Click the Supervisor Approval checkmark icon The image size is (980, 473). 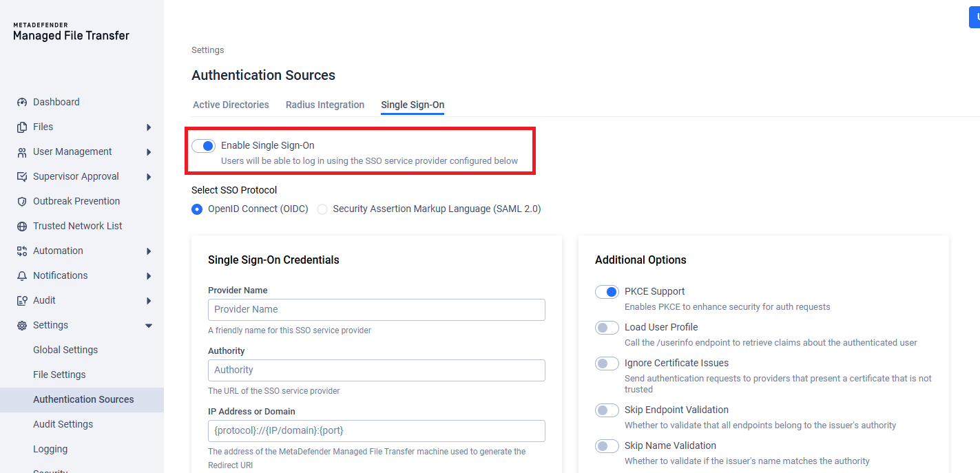21,176
